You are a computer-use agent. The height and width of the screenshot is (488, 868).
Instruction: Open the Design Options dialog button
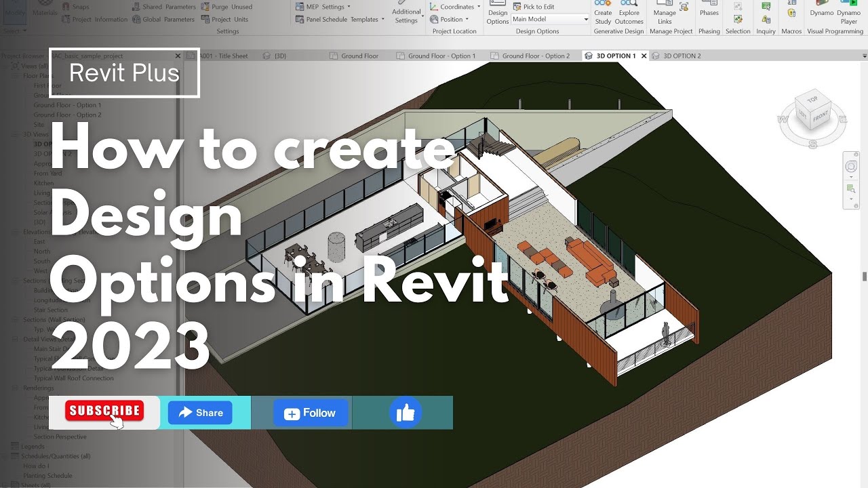point(498,14)
